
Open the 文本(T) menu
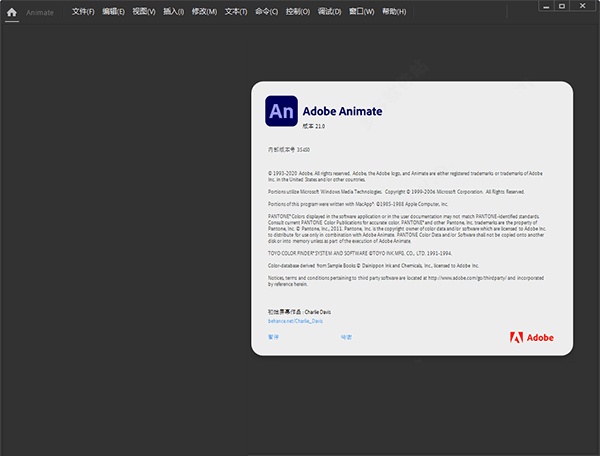pos(236,11)
